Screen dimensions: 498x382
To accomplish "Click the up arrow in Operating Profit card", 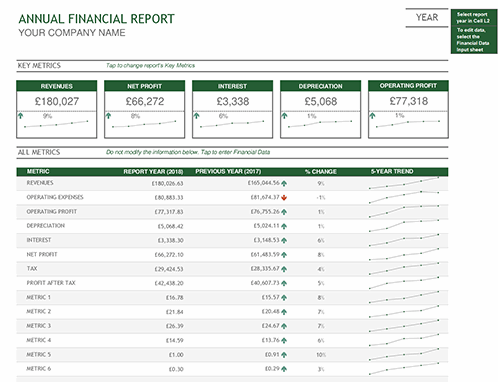I will (372, 116).
